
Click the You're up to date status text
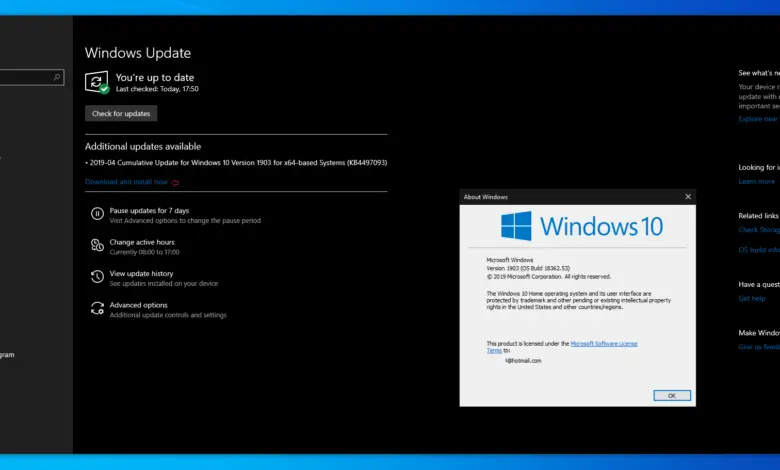point(155,78)
